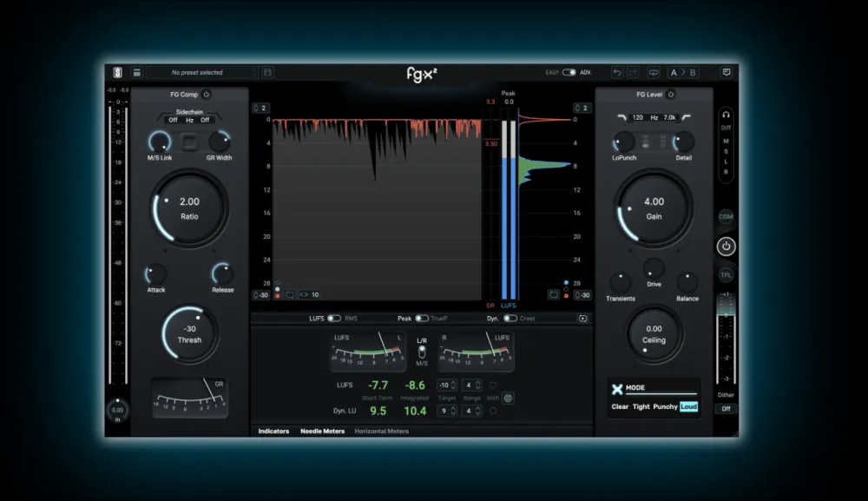Click the A > B compare button

pos(682,73)
